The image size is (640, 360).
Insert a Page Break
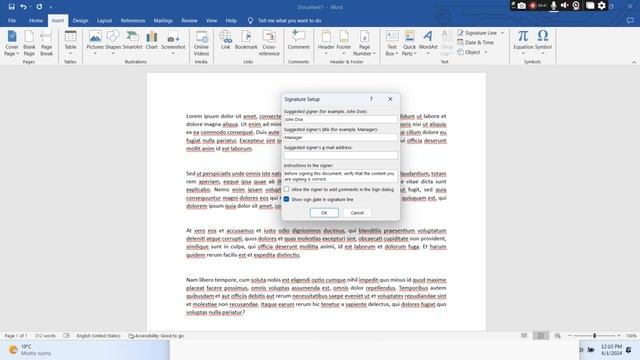[x=46, y=43]
